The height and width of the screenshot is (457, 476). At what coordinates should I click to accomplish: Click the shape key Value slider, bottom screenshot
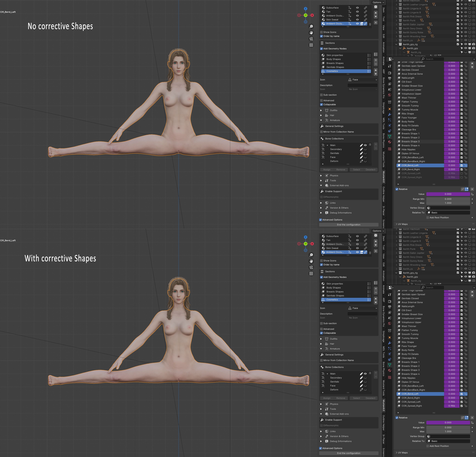pos(448,423)
